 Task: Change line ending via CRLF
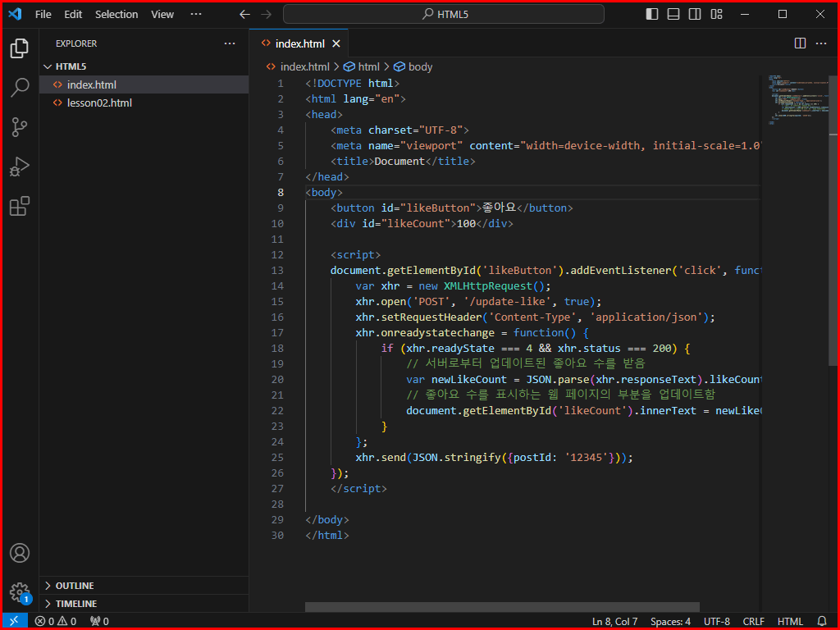[x=753, y=622]
